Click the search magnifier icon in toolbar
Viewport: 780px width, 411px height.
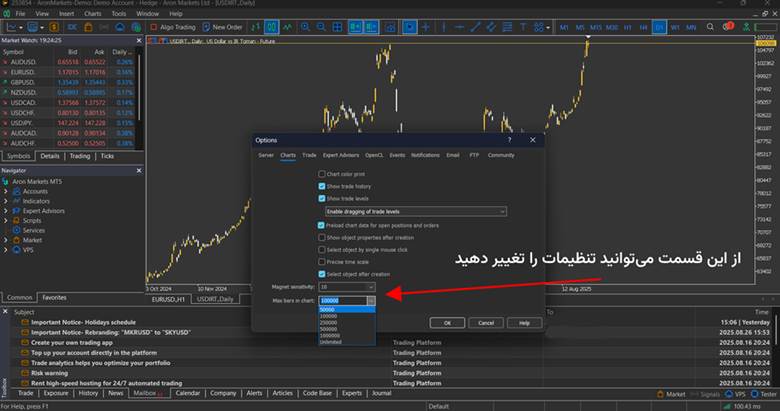(x=710, y=27)
